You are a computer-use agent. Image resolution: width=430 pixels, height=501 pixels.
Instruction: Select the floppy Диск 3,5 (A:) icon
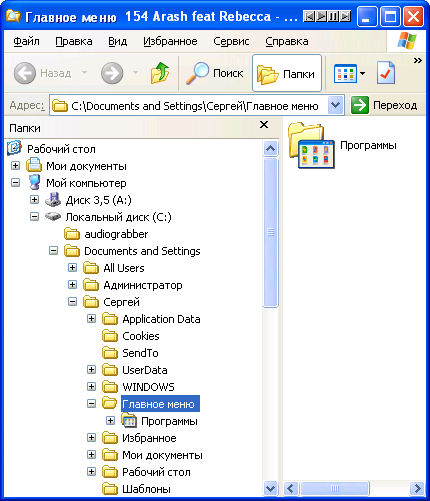pos(53,200)
